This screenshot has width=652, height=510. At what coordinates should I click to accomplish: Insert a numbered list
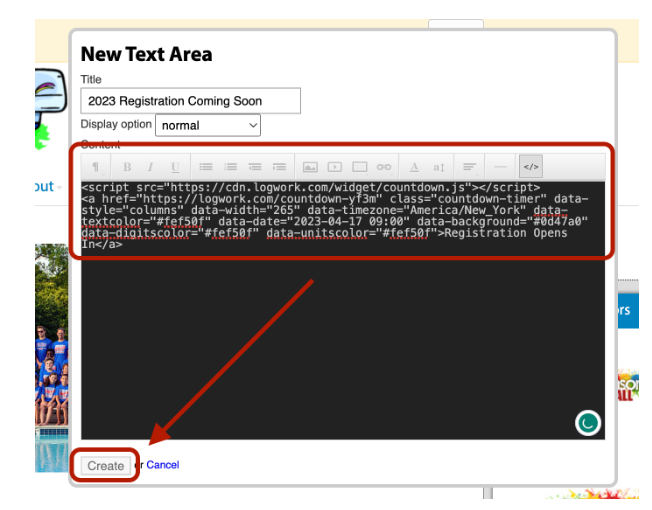click(x=231, y=167)
